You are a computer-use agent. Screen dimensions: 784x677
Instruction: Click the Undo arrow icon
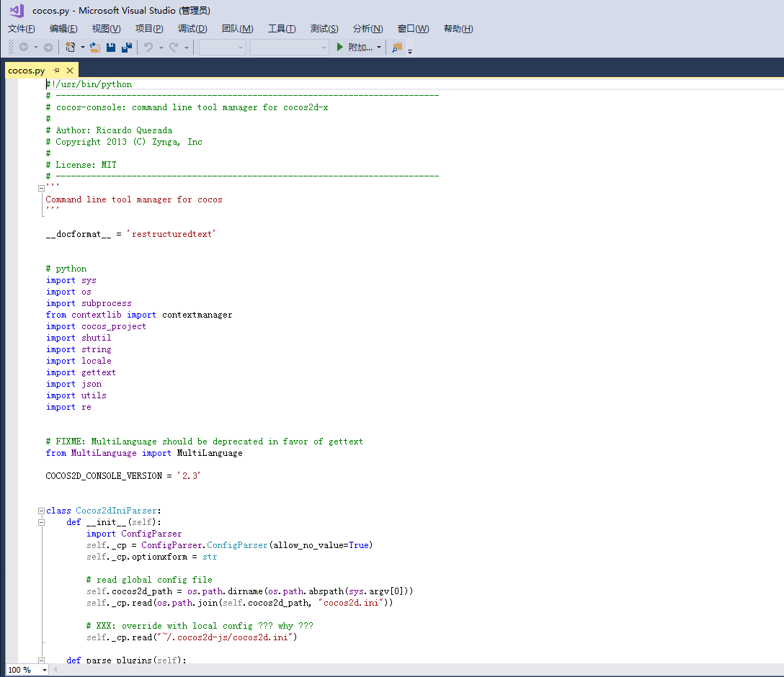[148, 48]
